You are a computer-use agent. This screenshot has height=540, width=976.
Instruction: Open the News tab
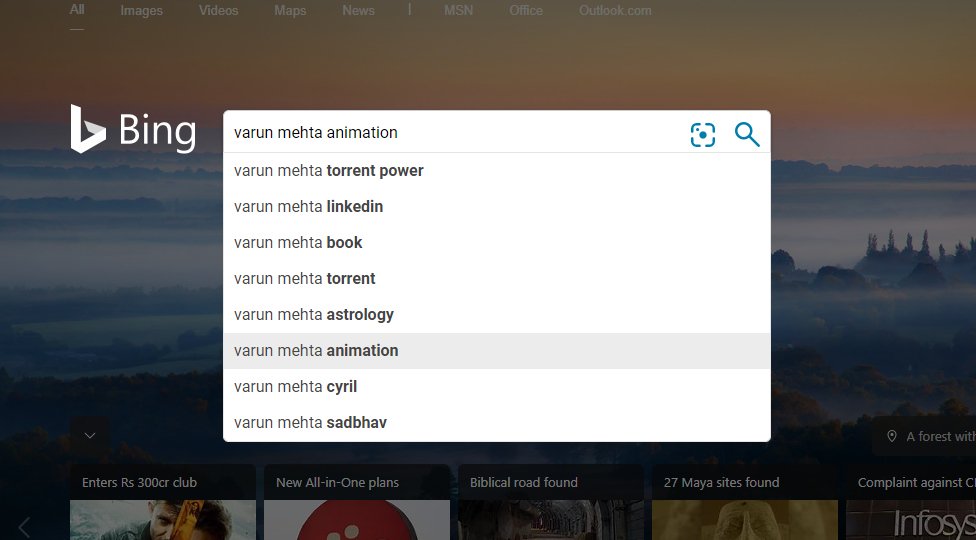point(359,11)
